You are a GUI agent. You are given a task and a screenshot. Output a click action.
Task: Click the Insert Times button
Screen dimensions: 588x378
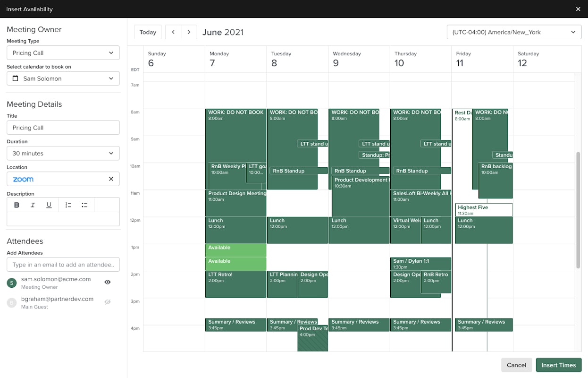click(558, 365)
